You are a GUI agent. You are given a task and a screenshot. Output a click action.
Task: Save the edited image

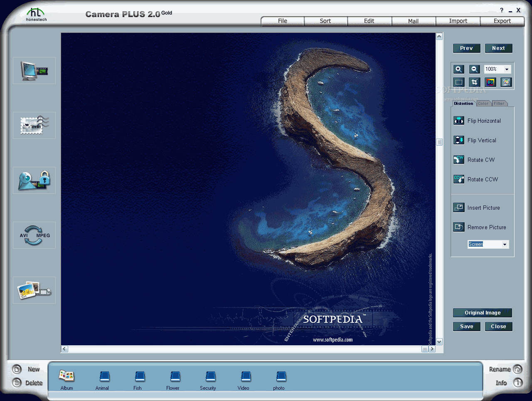point(466,327)
